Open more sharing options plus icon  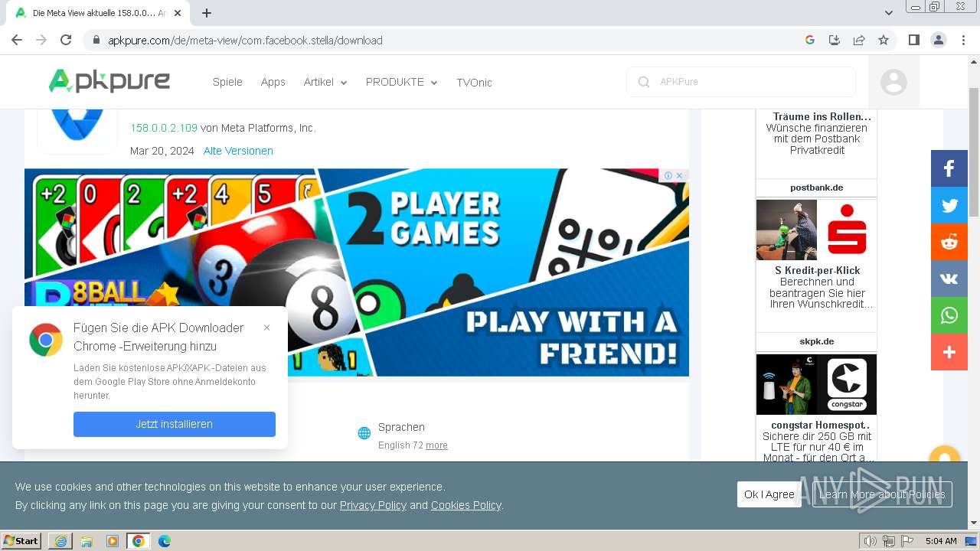coord(949,352)
